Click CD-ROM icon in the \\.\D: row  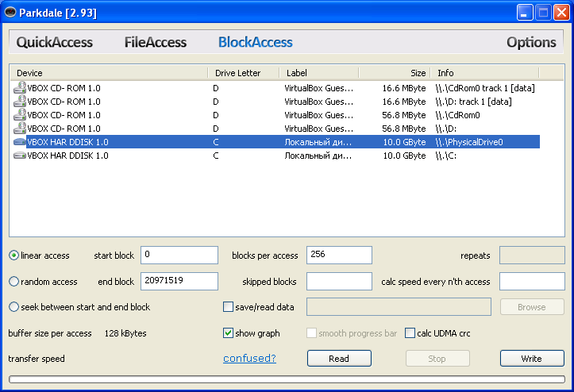tap(20, 129)
